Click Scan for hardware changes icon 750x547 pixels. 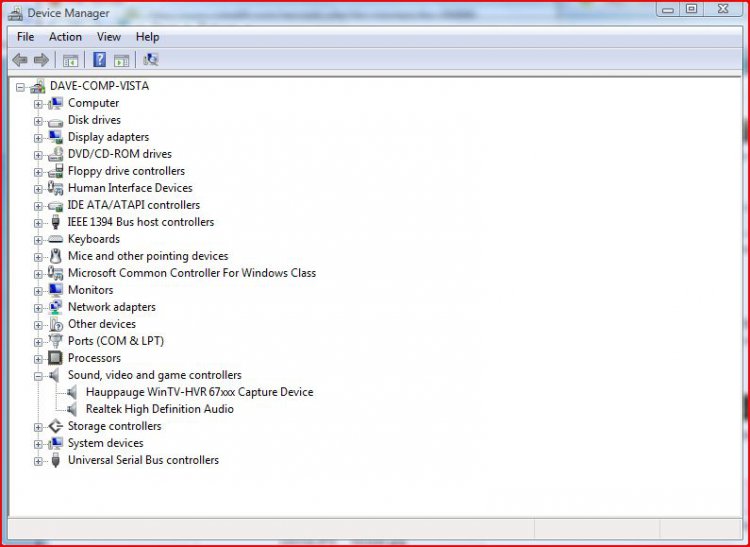pyautogui.click(x=151, y=60)
